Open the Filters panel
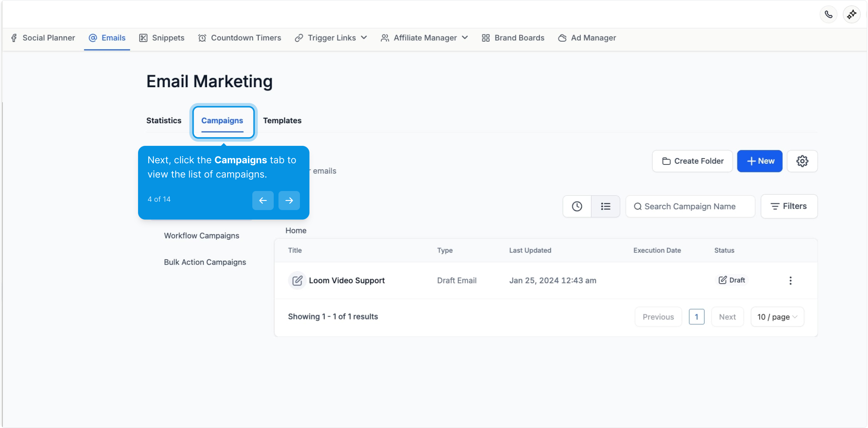 point(789,206)
